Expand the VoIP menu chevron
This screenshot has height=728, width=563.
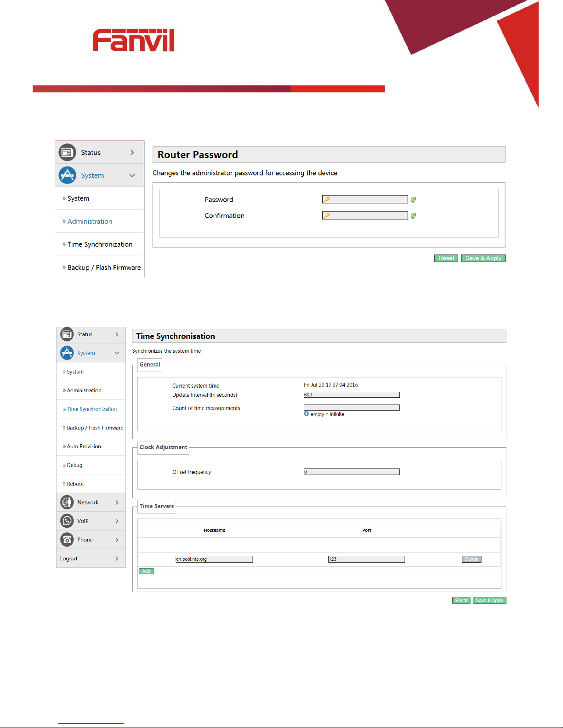coord(117,521)
